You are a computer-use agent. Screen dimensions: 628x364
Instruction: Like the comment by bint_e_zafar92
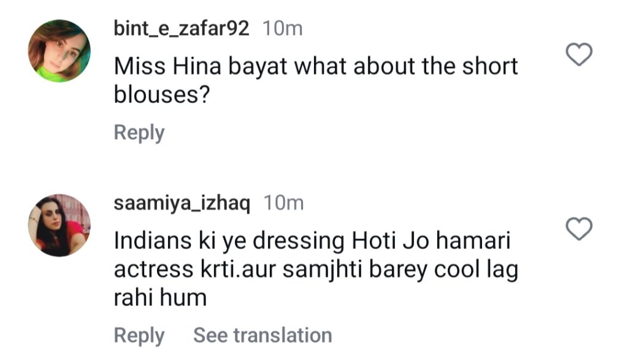579,54
